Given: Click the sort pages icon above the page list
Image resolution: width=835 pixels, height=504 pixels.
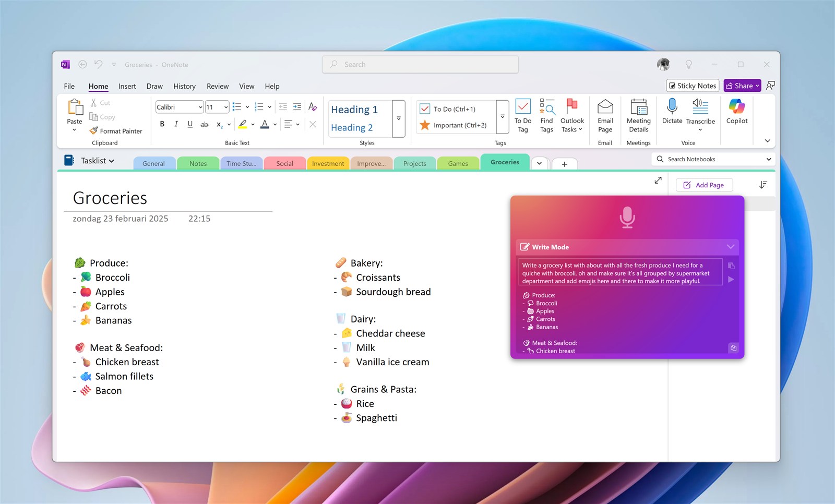Looking at the screenshot, I should (763, 184).
